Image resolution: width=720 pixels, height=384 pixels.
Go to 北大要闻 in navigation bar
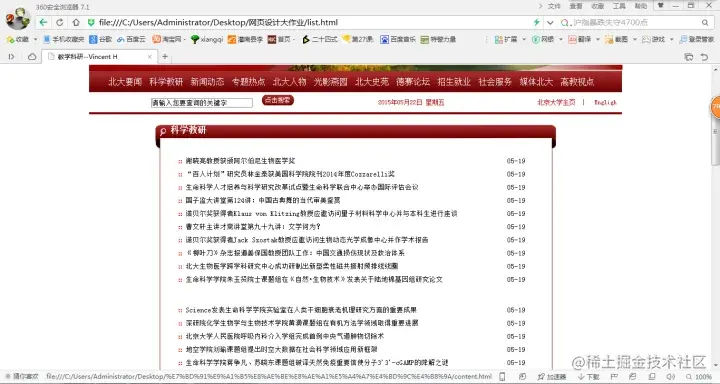click(x=125, y=82)
